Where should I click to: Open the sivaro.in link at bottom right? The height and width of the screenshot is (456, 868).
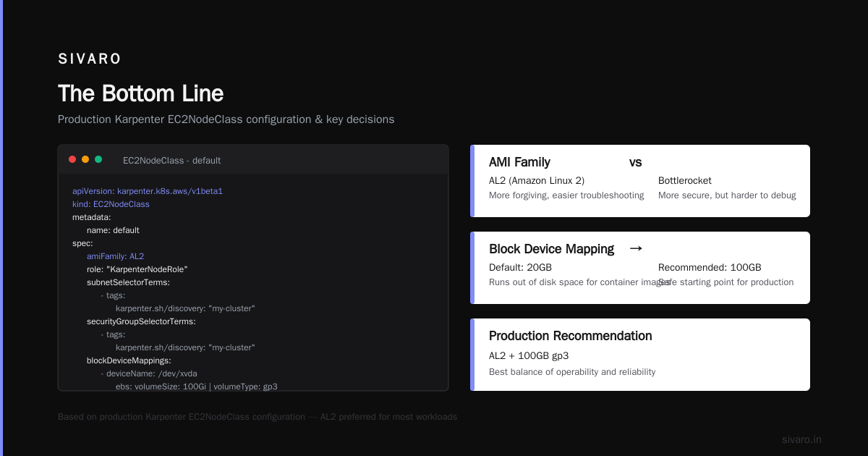[x=801, y=439]
